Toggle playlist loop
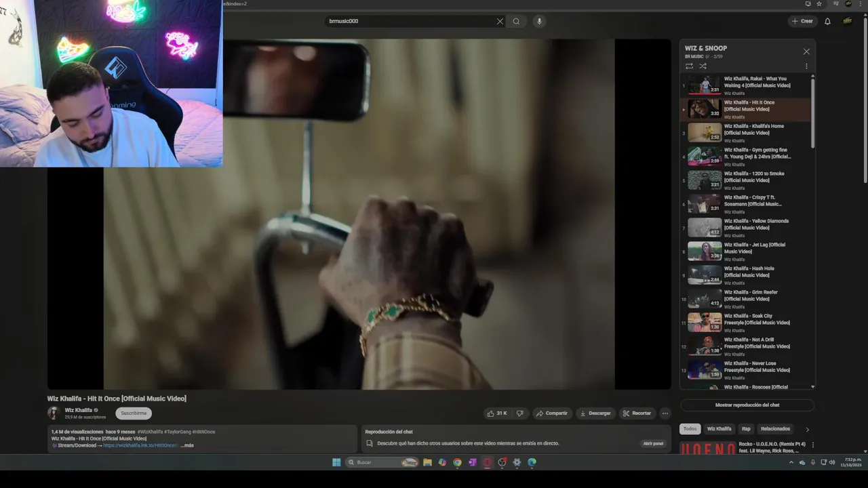Image resolution: width=868 pixels, height=488 pixels. coord(689,66)
